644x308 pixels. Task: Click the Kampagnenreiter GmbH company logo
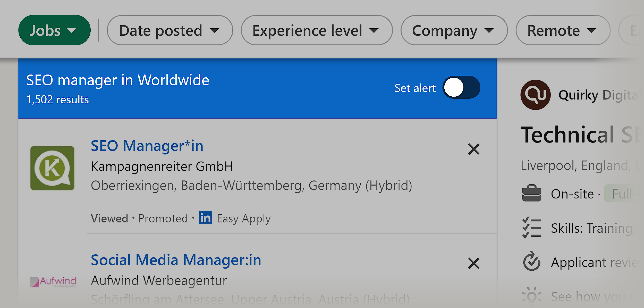[52, 168]
